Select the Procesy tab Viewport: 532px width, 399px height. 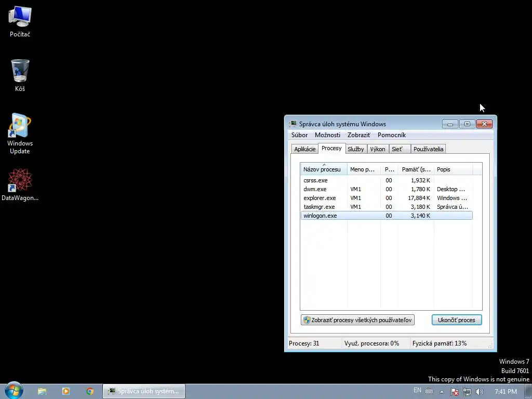point(331,148)
